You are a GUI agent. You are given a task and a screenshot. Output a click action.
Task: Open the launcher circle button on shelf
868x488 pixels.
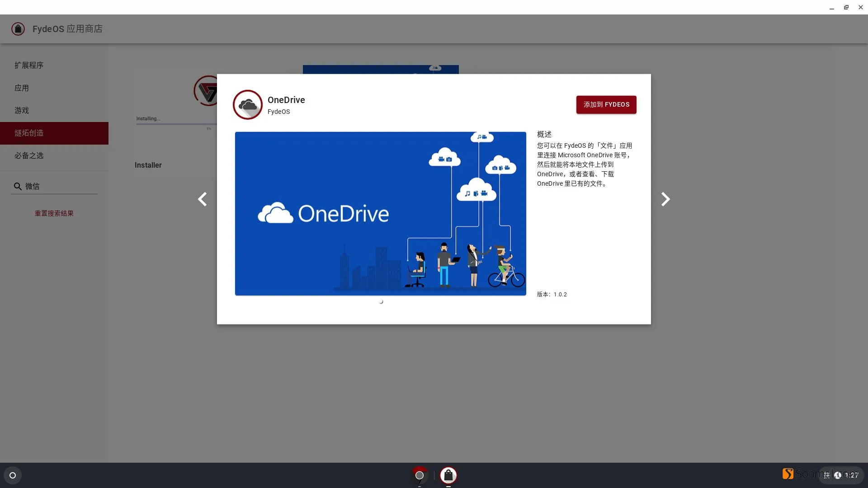[x=13, y=475]
